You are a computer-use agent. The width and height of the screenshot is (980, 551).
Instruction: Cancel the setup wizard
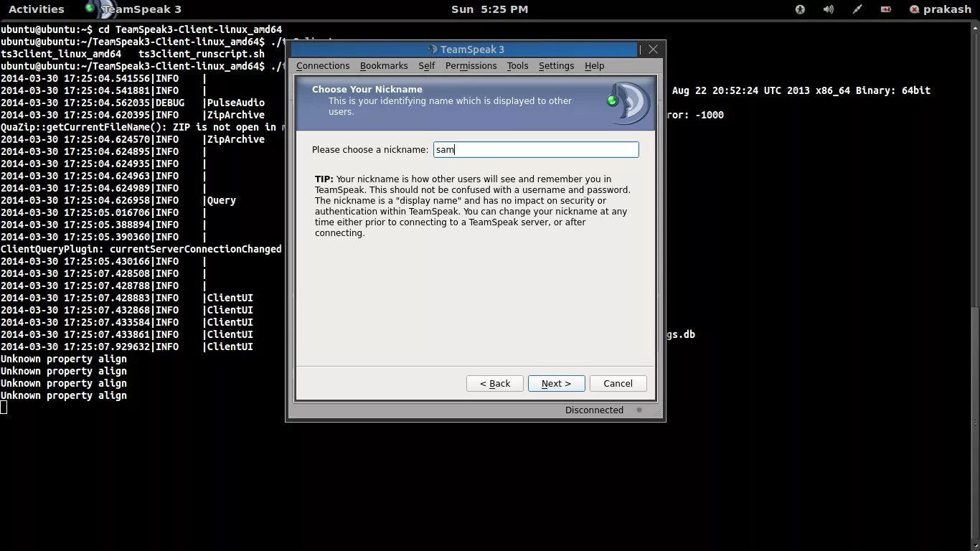pos(618,384)
